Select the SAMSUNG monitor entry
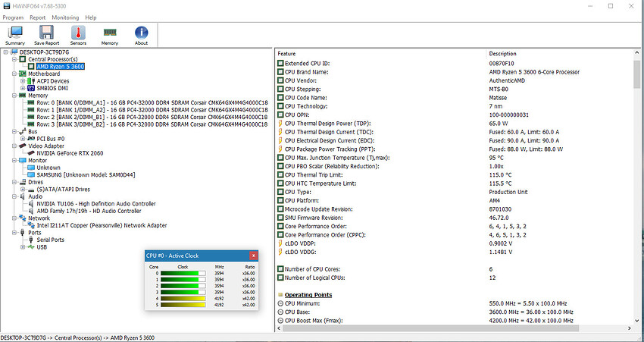 click(86, 174)
